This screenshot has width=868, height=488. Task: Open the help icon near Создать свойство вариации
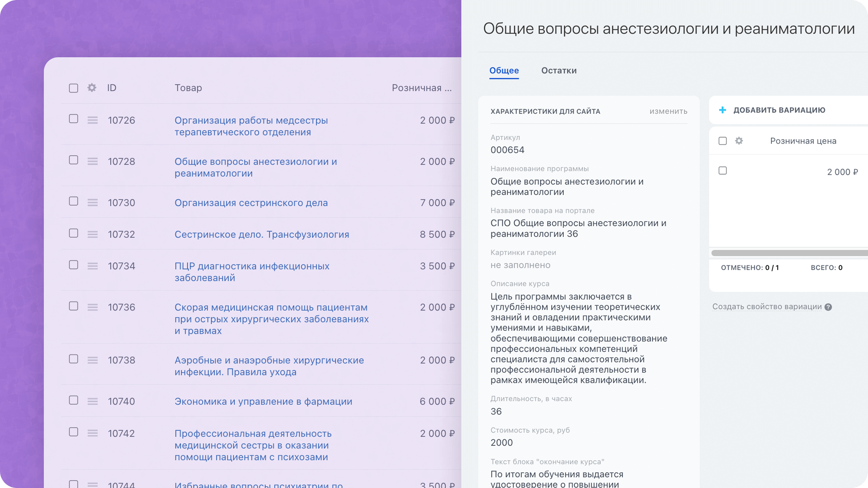828,307
